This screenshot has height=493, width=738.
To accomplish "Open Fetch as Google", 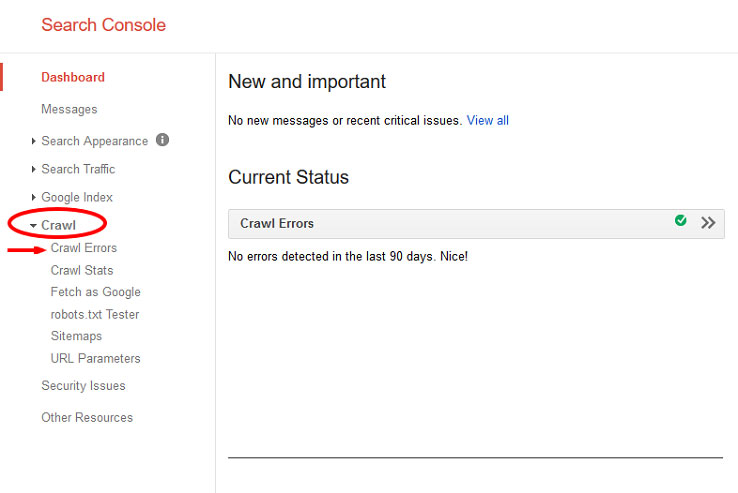I will pos(96,292).
